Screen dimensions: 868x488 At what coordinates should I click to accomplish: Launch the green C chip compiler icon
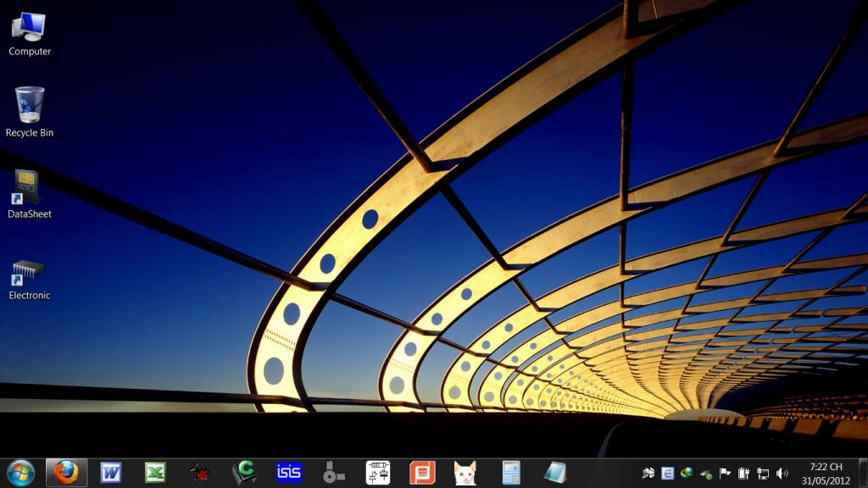(244, 473)
